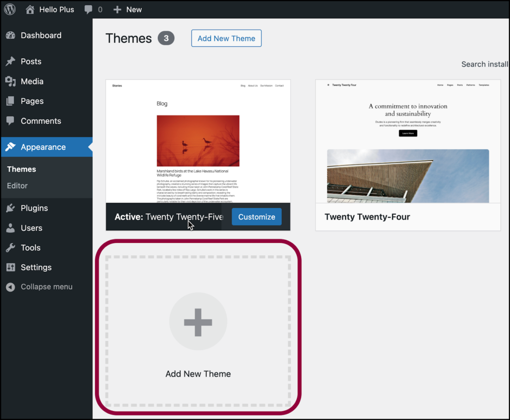The image size is (510, 420).
Task: Open Plugins using the plug icon
Action: [x=11, y=208]
